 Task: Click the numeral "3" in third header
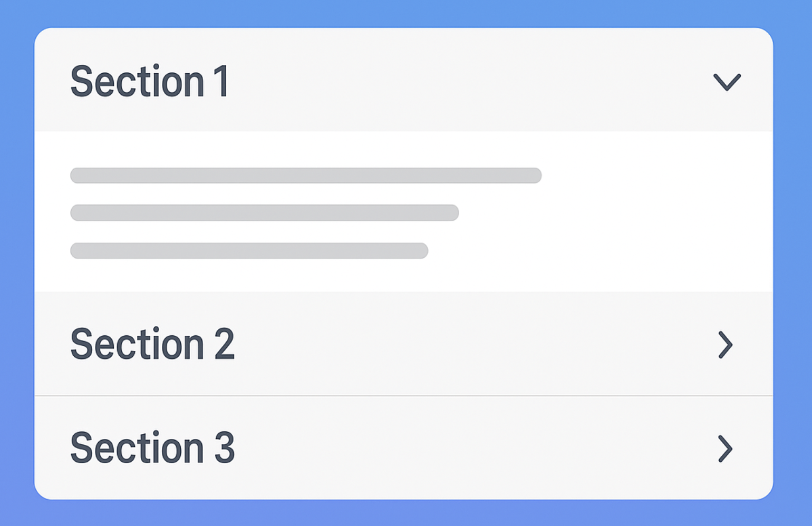pyautogui.click(x=224, y=448)
